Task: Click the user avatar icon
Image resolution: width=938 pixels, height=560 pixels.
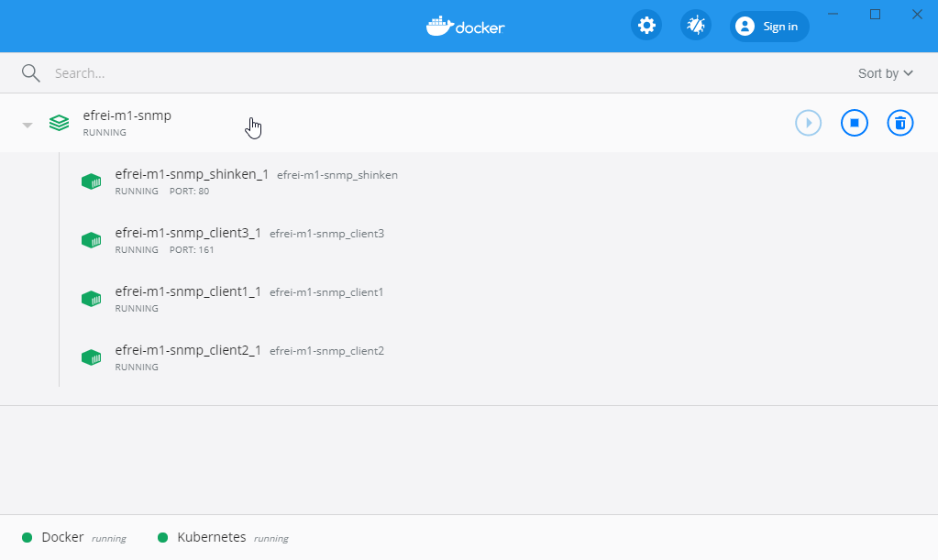Action: click(745, 27)
